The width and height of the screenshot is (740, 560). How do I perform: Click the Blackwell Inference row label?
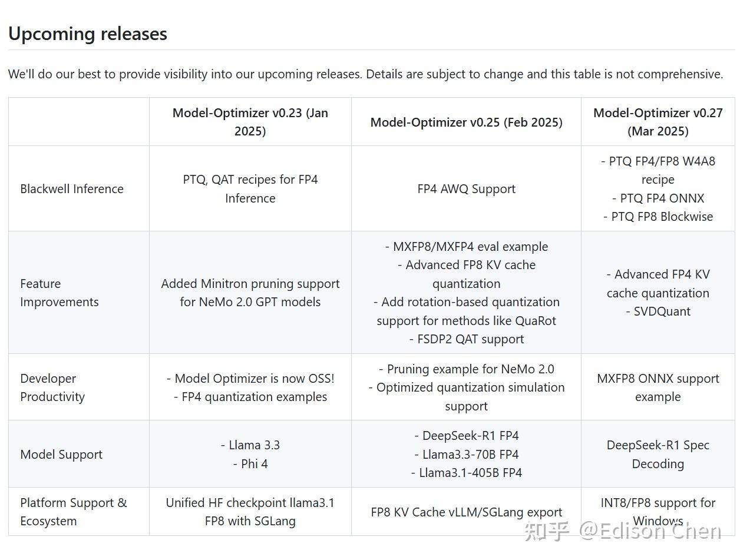(72, 189)
